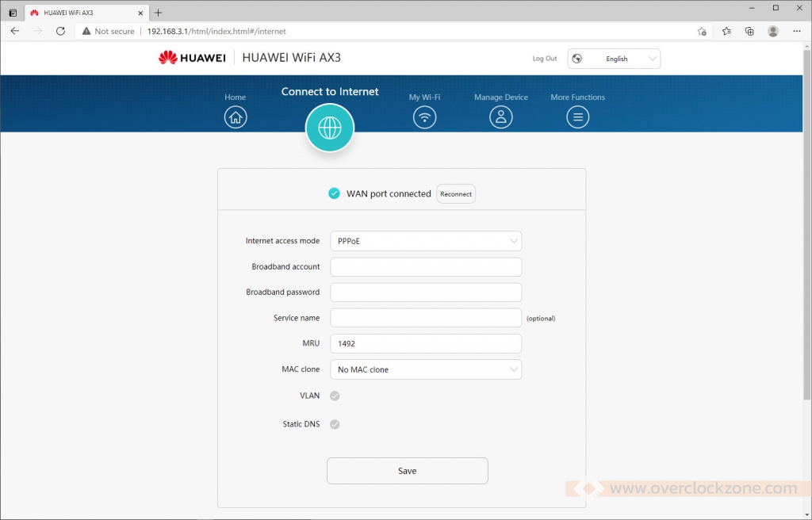Image resolution: width=812 pixels, height=520 pixels.
Task: Add page to favorites star icon
Action: [x=702, y=31]
